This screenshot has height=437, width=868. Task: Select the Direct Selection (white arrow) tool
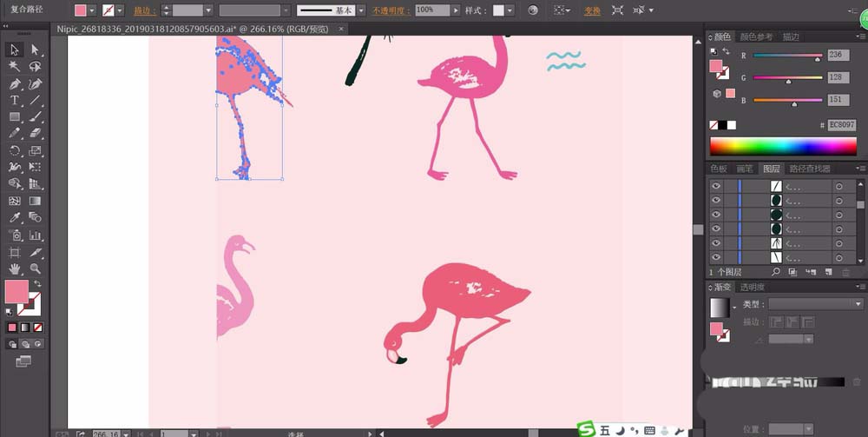[x=36, y=50]
